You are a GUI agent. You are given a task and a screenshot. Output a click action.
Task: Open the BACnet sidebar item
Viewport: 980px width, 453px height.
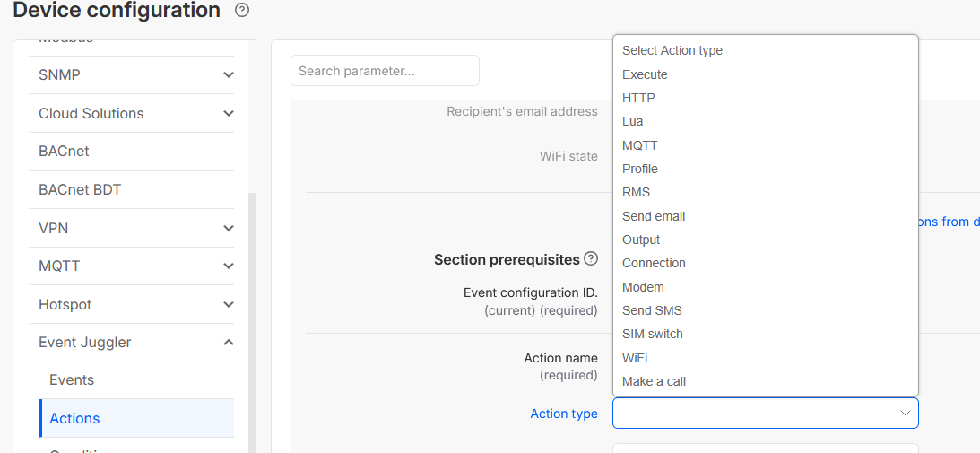[64, 152]
